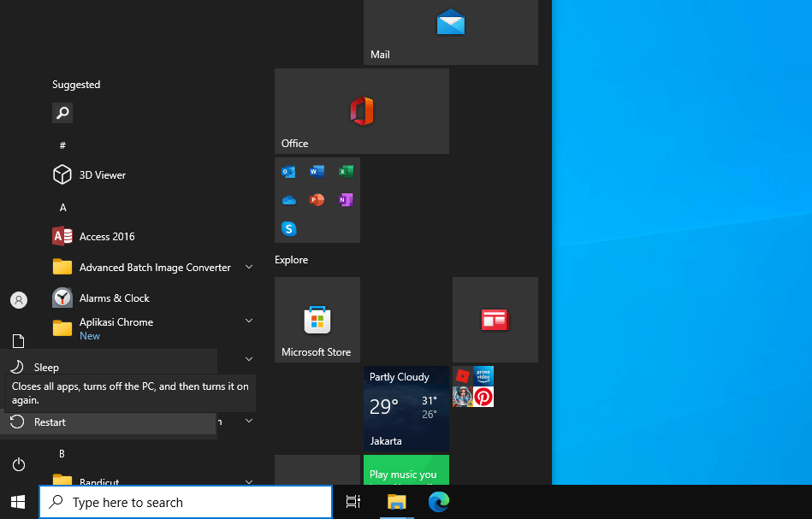The width and height of the screenshot is (812, 519).
Task: Open the Pinterest icon in the Play tile
Action: (483, 397)
